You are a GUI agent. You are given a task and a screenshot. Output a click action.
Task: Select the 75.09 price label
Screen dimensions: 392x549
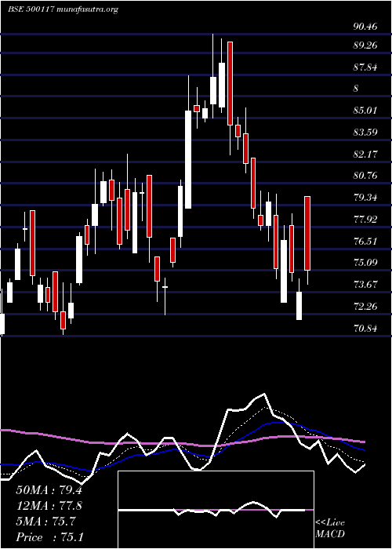tap(365, 262)
